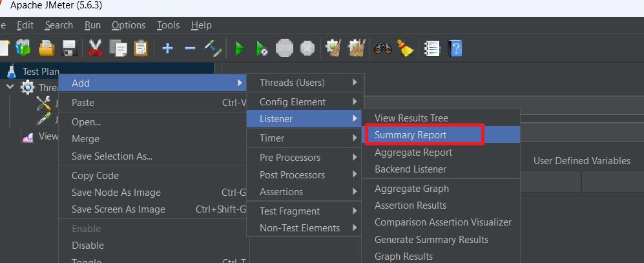Expand the Timer submenu
The width and height of the screenshot is (644, 263).
point(305,138)
